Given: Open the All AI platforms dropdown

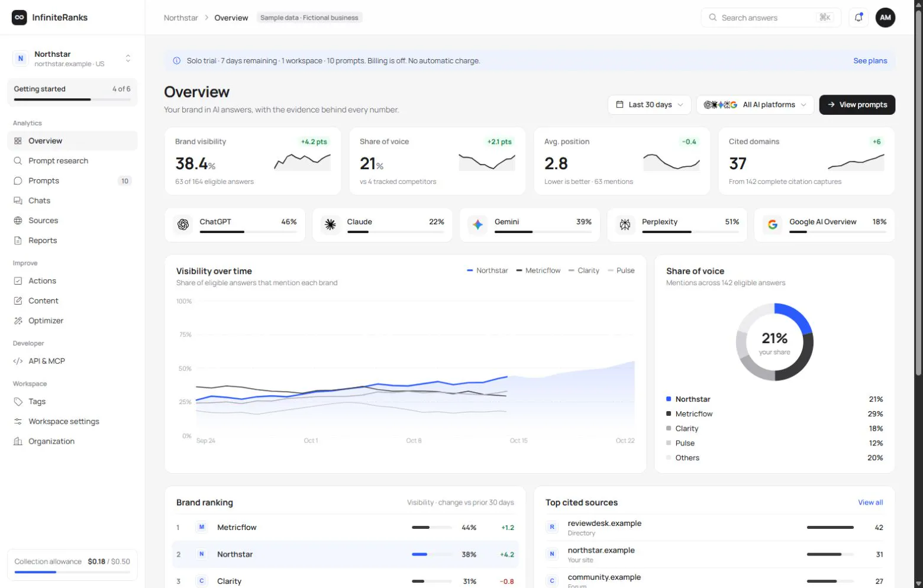Looking at the screenshot, I should pos(755,105).
